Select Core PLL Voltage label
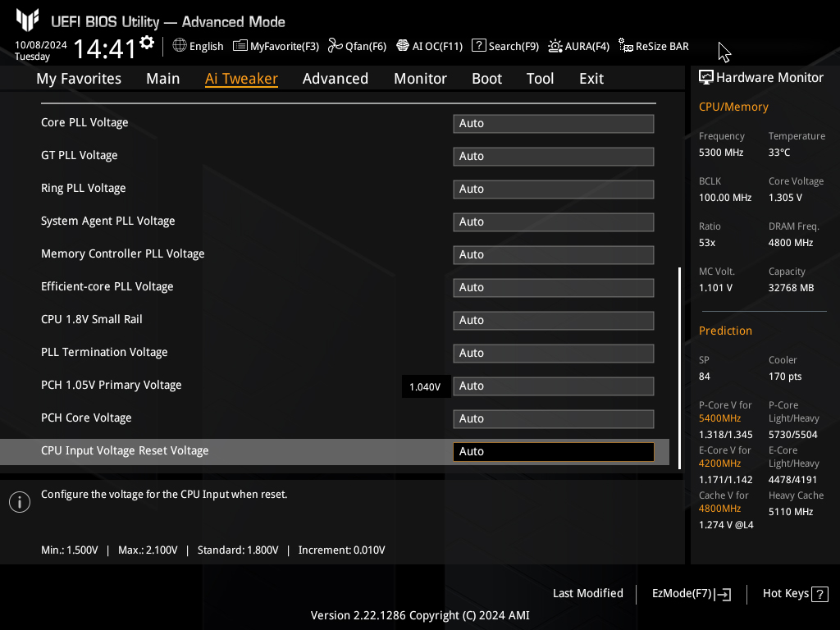 (84, 123)
